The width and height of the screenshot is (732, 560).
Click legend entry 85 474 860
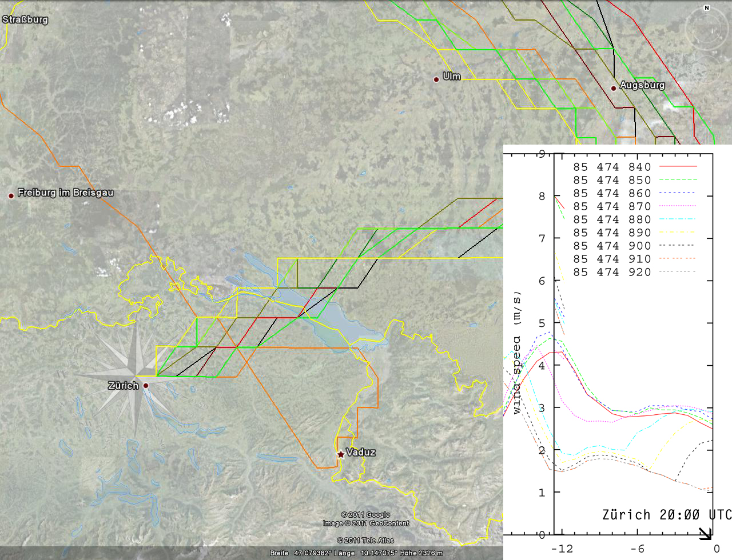[635, 193]
